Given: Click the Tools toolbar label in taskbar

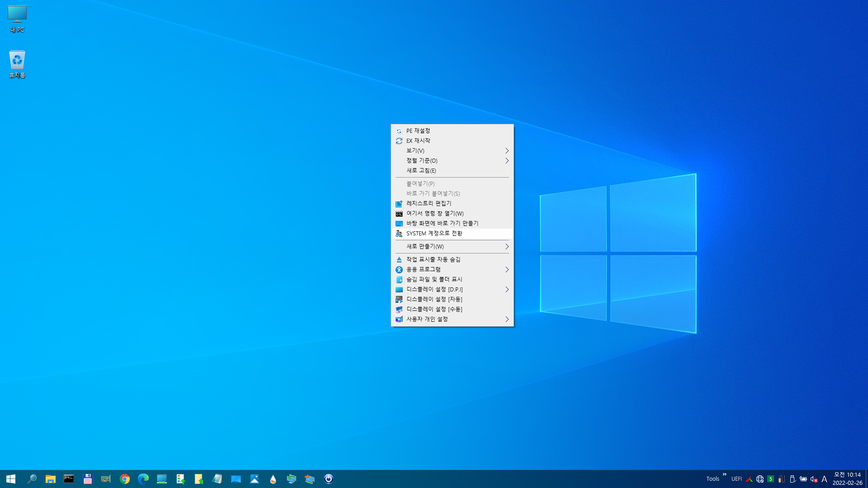Looking at the screenshot, I should coord(712,479).
